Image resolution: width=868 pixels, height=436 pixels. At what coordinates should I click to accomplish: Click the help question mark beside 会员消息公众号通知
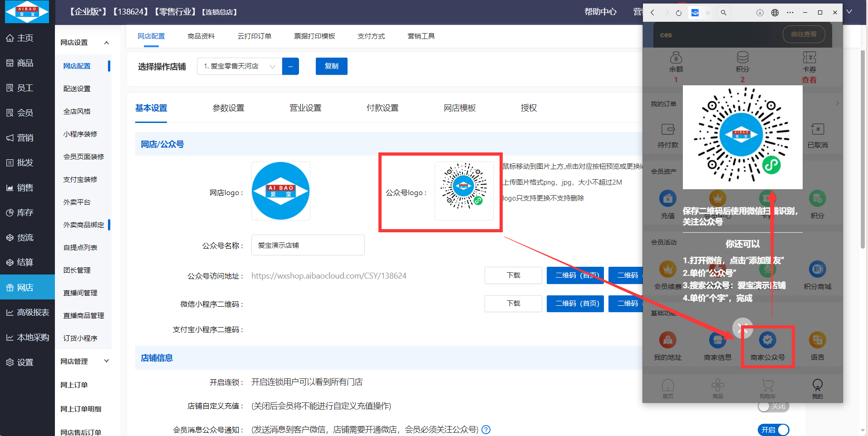point(486,430)
